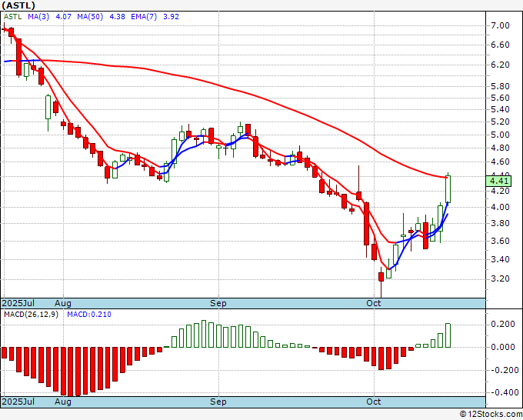Screen dimensions: 523x420
Task: Click the (ASTL) chart title
Action: point(18,5)
